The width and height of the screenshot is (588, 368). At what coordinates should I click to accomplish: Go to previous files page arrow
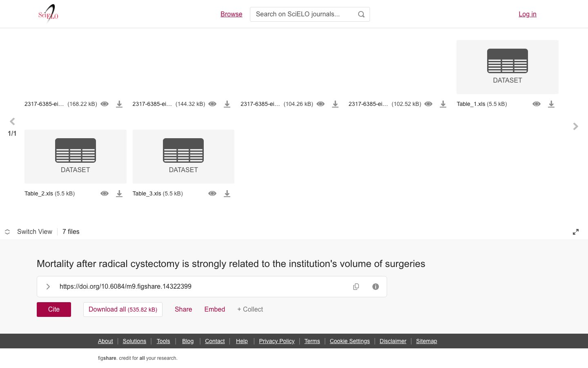click(12, 121)
